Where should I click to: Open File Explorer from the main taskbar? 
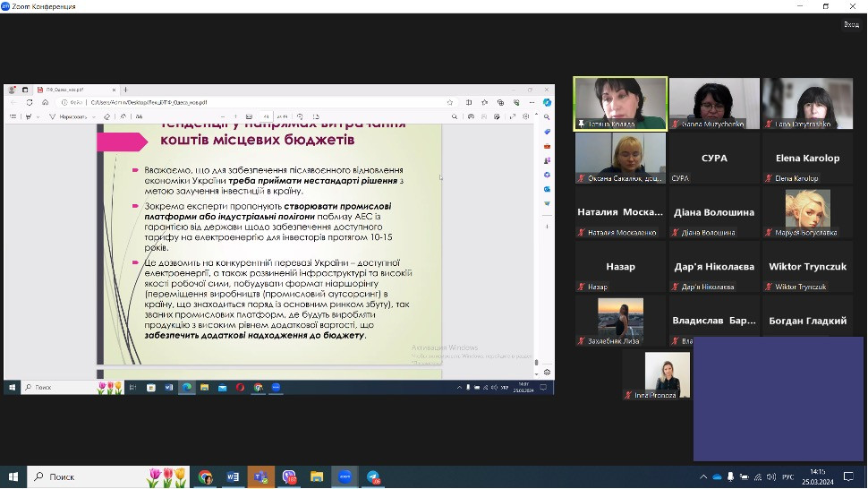(317, 476)
